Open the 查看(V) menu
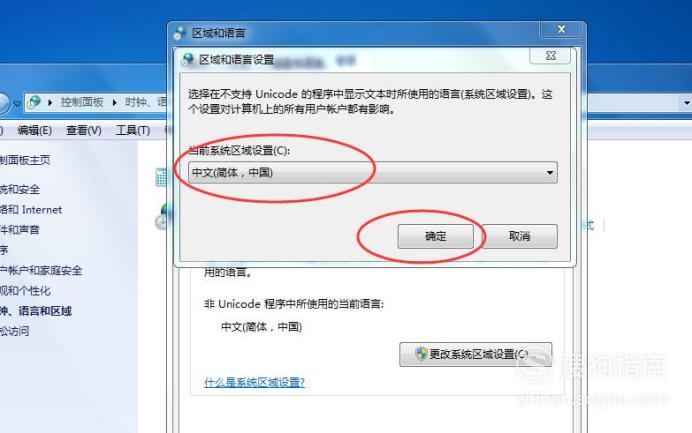The image size is (692, 433). coord(83,130)
